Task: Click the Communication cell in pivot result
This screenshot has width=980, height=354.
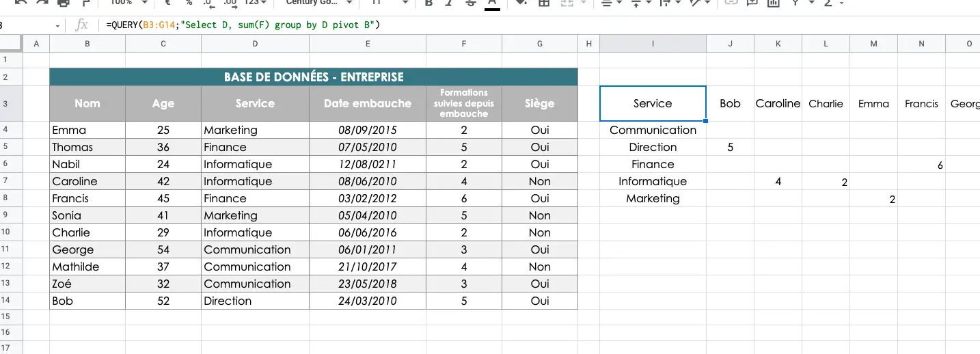Action: pos(653,130)
